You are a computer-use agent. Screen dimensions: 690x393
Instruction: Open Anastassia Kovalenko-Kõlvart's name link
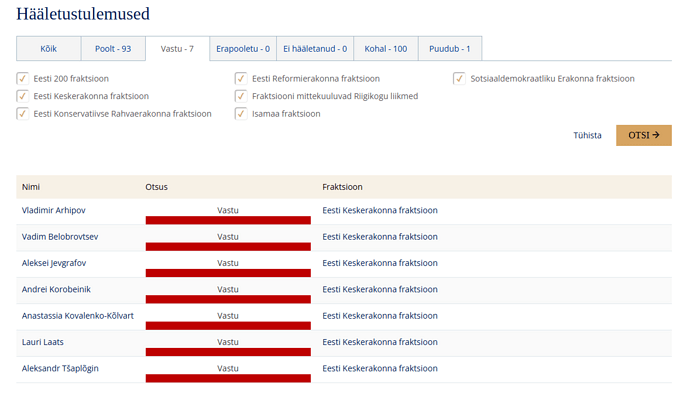78,316
